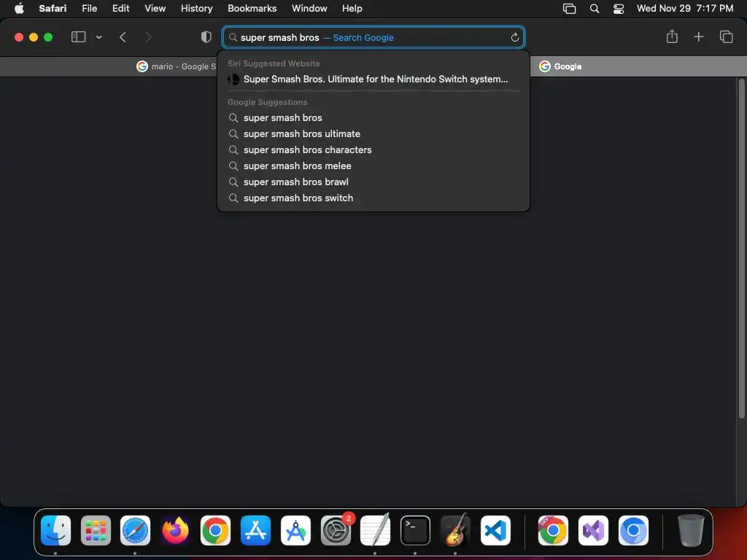Open Stage Manager icon in menu bar

click(569, 8)
